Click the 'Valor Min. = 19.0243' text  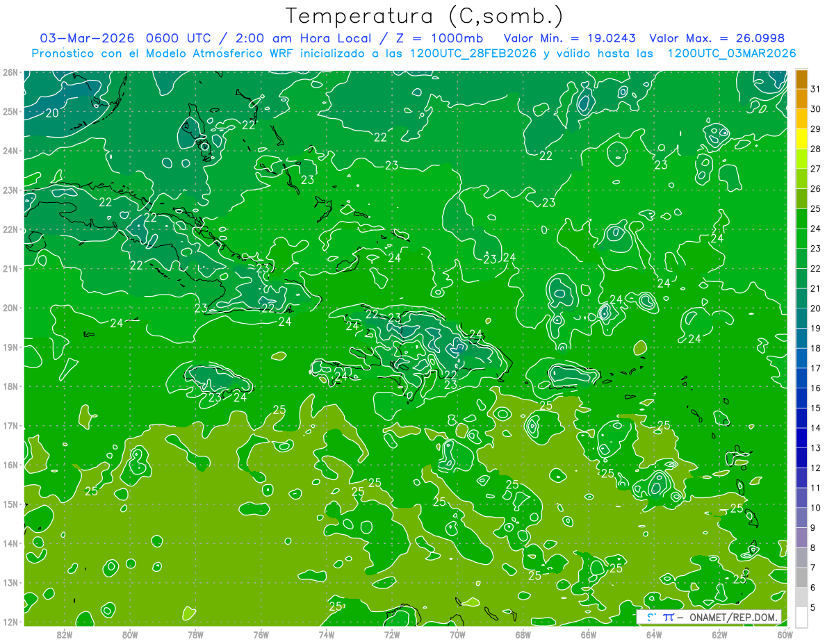(x=571, y=38)
